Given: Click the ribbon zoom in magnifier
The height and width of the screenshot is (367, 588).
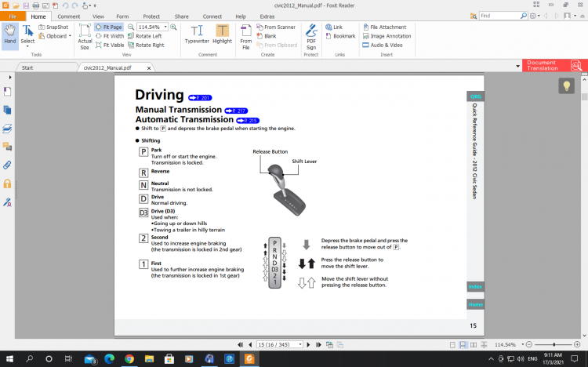Looking at the screenshot, I should click(173, 27).
